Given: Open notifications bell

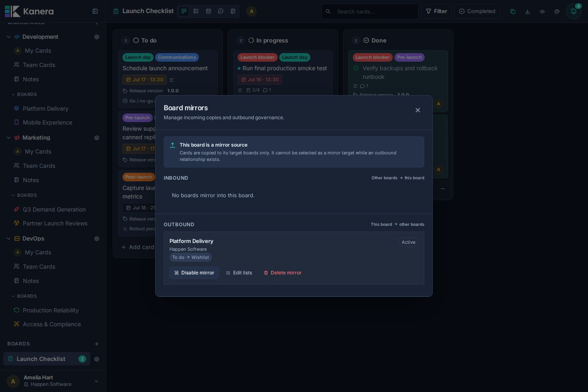Looking at the screenshot, I should [x=574, y=11].
